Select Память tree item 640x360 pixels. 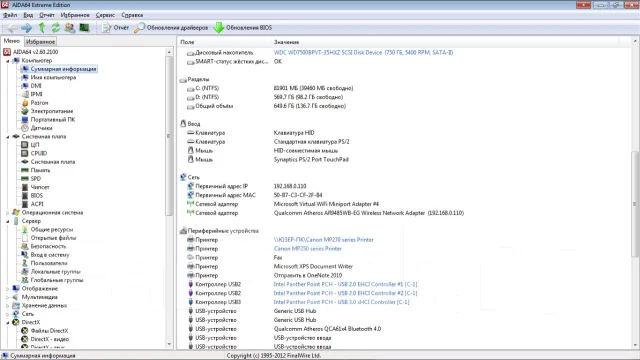[40, 170]
